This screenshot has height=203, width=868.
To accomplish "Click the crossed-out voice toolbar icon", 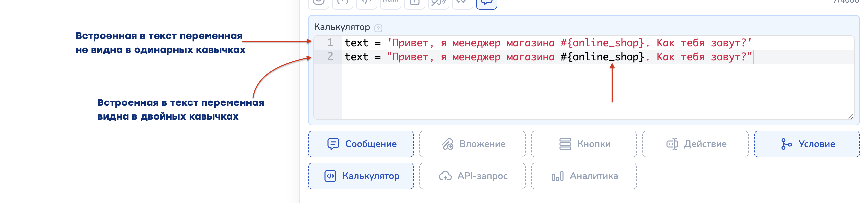I will tap(438, 2).
